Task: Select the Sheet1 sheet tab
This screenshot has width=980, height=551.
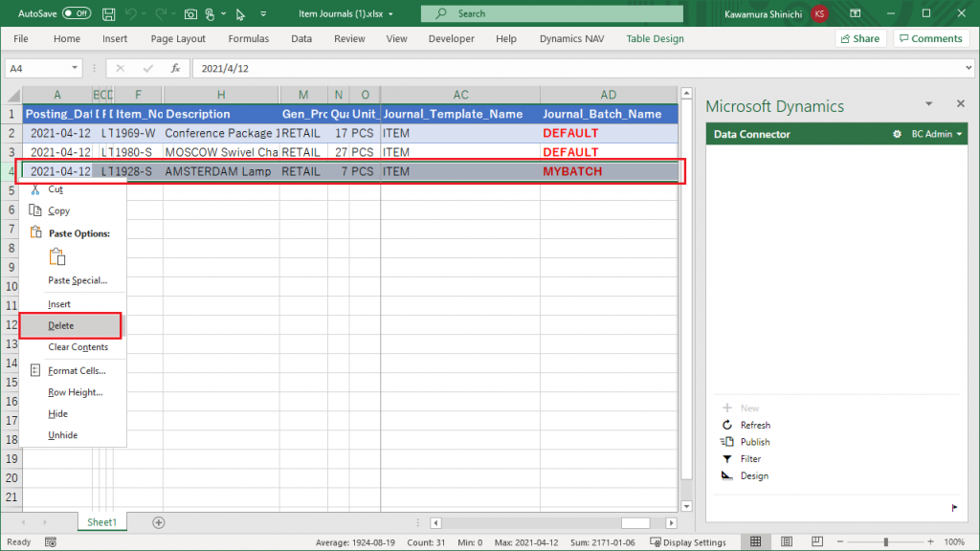Action: (x=101, y=522)
